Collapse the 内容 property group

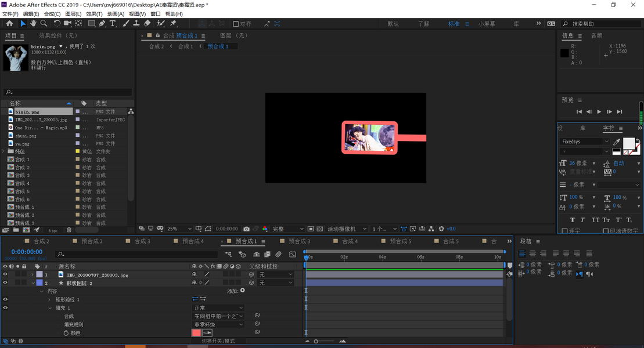tap(41, 291)
